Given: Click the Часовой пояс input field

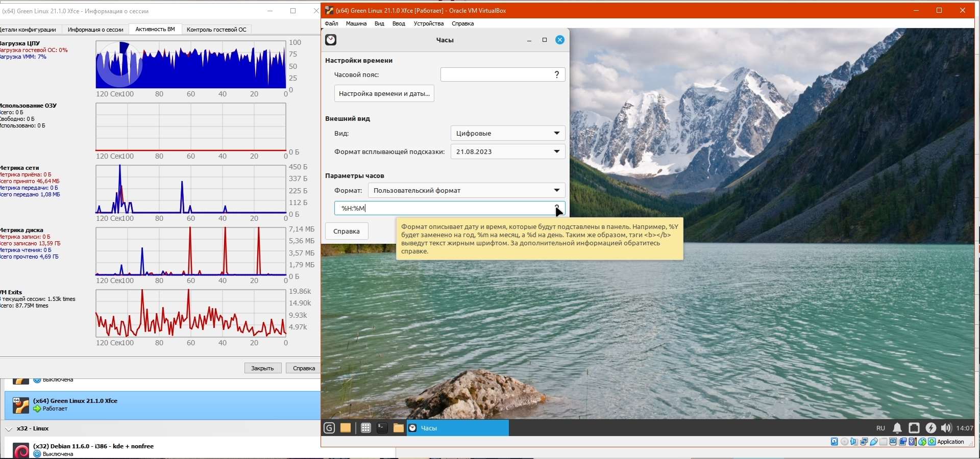Looking at the screenshot, I should 503,74.
